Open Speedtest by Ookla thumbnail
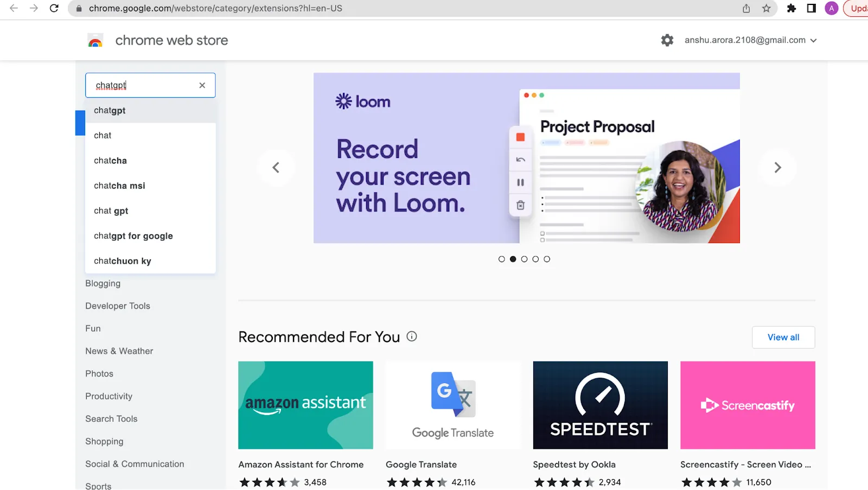Screen dimensions: 868x490 [x=601, y=405]
